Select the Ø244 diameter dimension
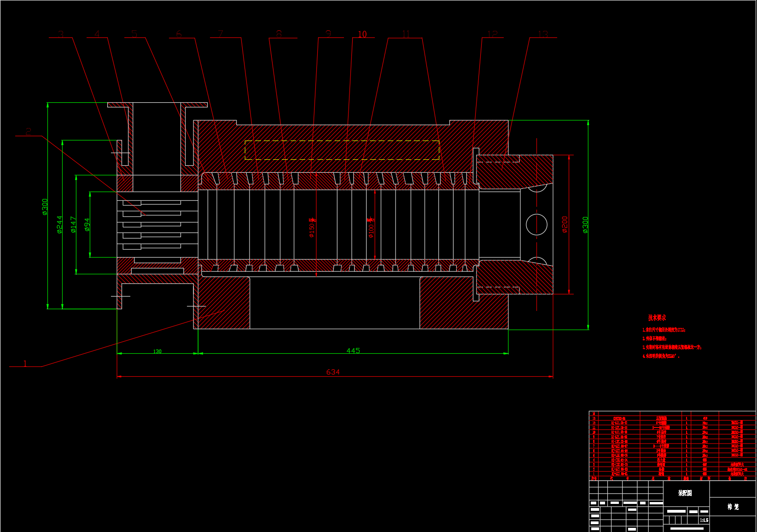This screenshot has height=532, width=757. point(59,225)
